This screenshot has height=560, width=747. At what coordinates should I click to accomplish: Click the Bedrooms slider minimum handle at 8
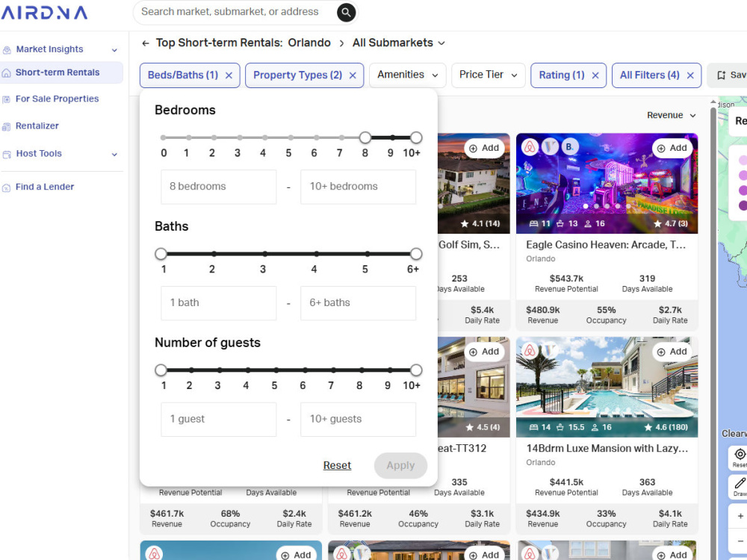point(365,137)
